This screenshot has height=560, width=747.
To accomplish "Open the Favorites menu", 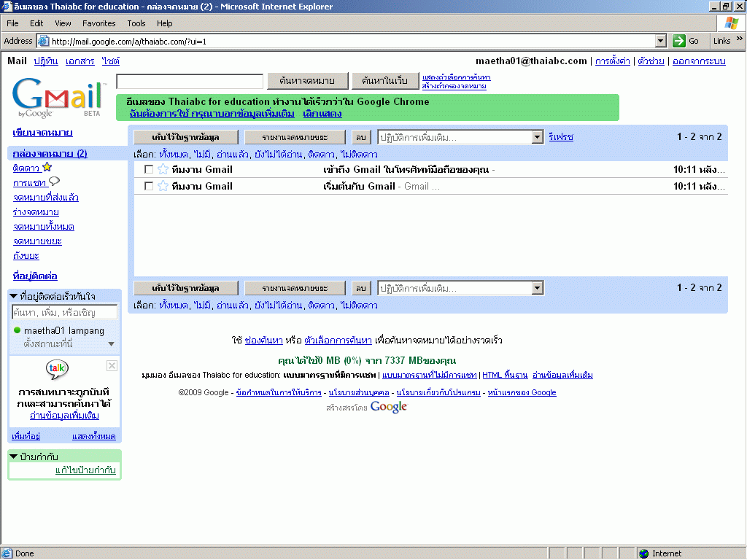I will tap(98, 23).
